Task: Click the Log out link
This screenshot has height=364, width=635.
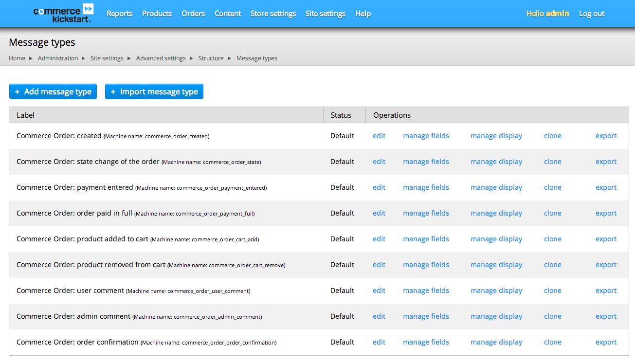Action: point(592,14)
